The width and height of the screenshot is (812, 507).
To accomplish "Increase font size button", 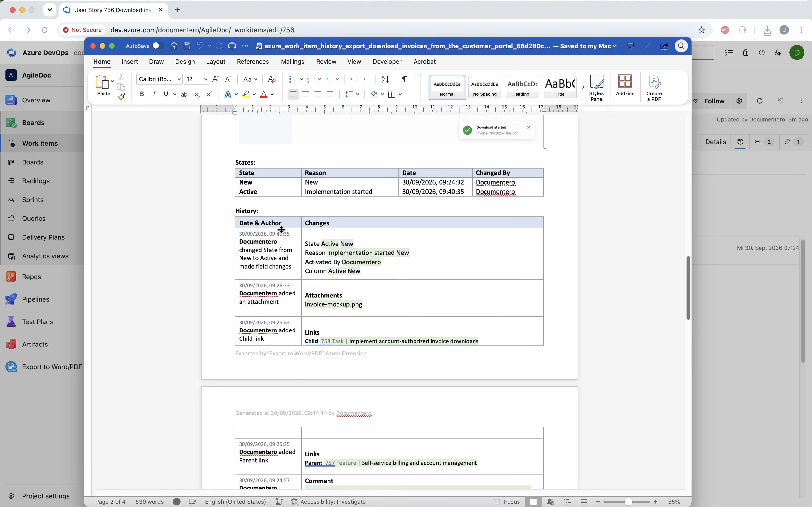I will tap(216, 79).
